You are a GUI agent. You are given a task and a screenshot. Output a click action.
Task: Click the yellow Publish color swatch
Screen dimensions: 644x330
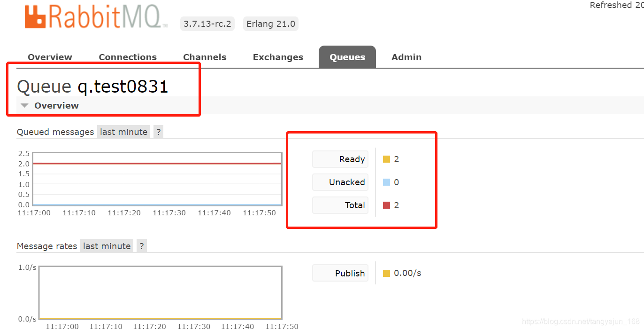coord(387,273)
